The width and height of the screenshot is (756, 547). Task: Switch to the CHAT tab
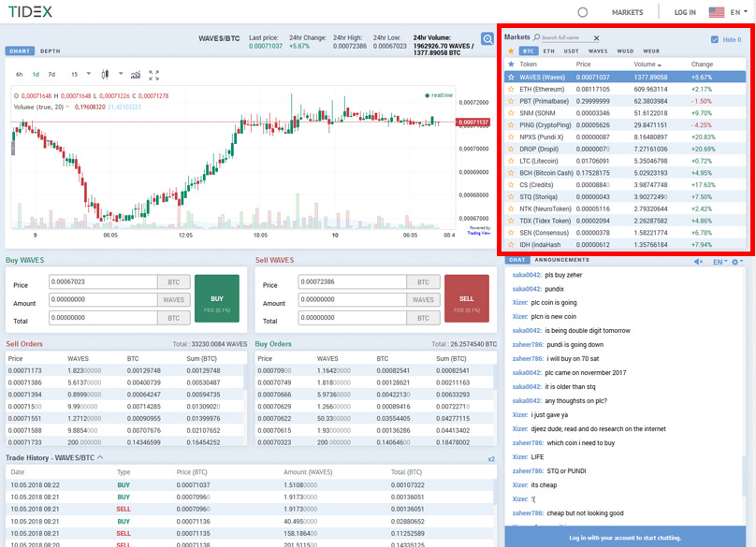coord(516,260)
